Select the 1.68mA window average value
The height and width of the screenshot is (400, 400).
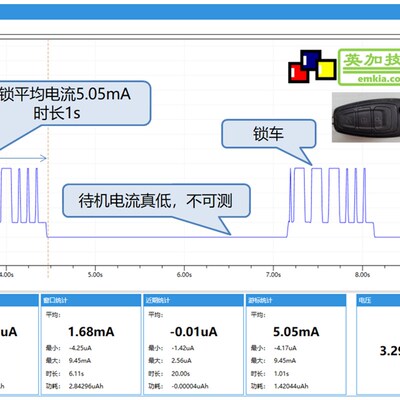91,332
